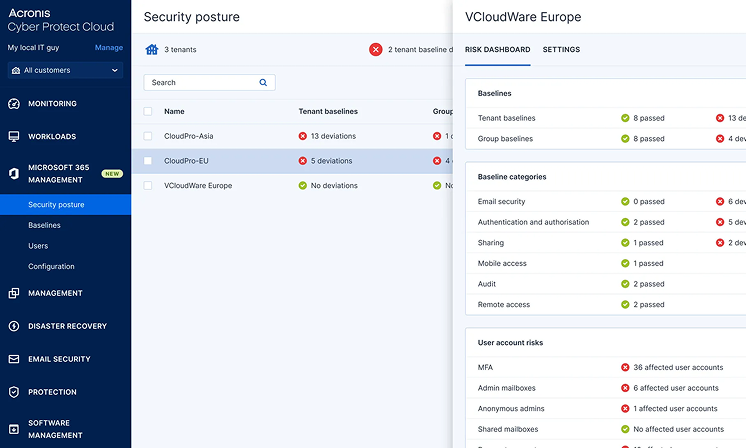Open the All customers dropdown
This screenshot has height=448, width=746.
65,70
